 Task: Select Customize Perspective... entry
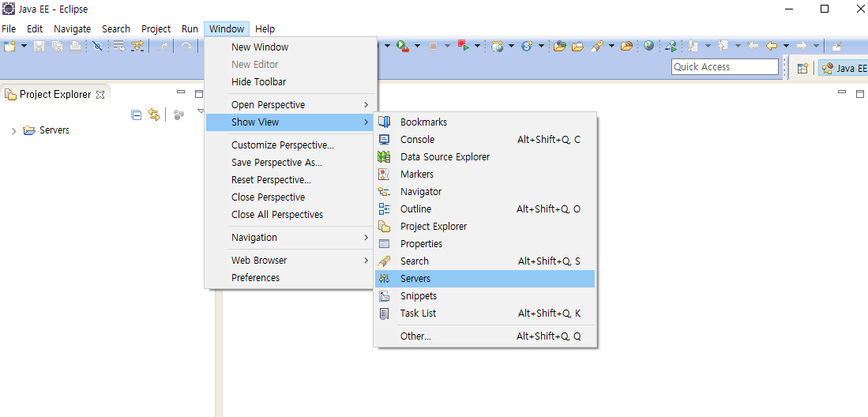(291, 145)
